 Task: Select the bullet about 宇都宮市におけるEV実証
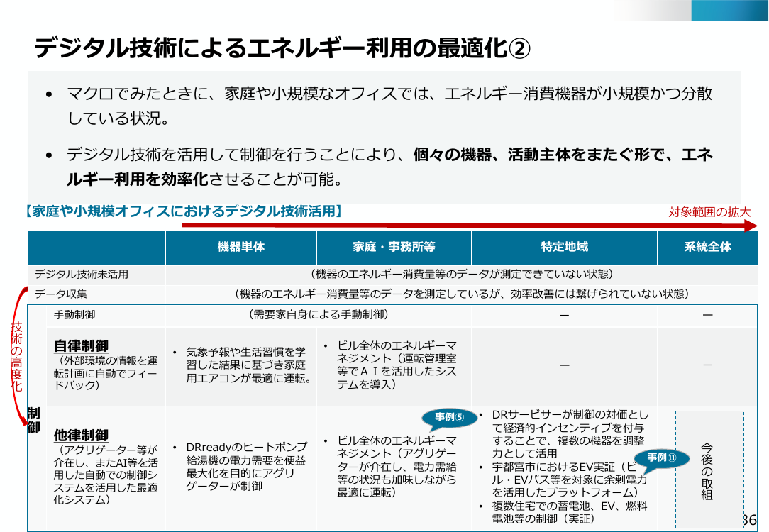pyautogui.click(x=564, y=480)
